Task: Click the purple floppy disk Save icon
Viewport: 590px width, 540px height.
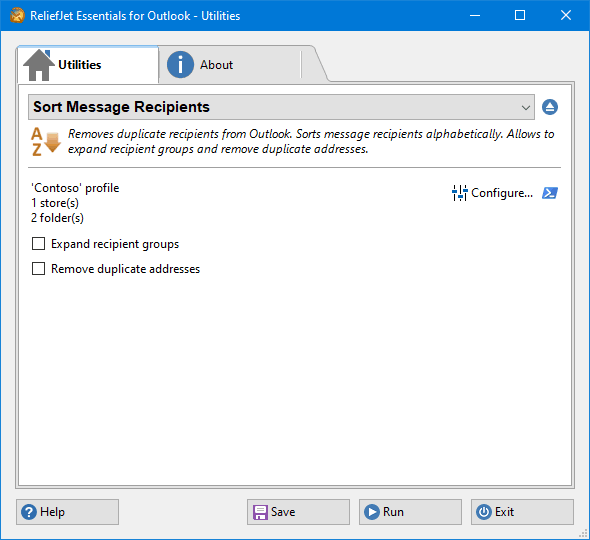Action: (260, 512)
